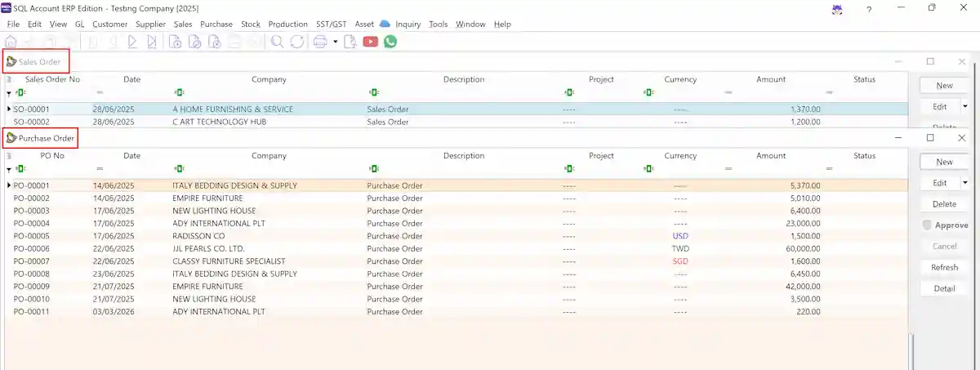980x370 pixels.
Task: Toggle the Approve checkbox
Action: (927, 225)
